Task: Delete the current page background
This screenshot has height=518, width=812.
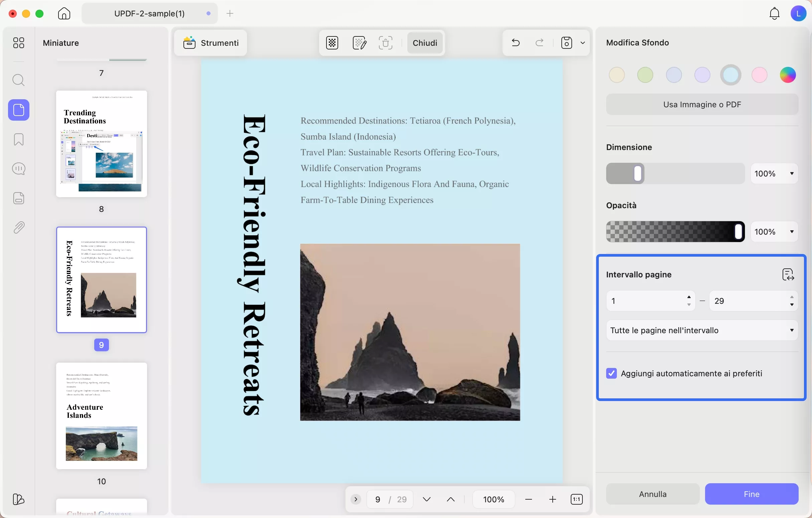Action: tap(386, 43)
